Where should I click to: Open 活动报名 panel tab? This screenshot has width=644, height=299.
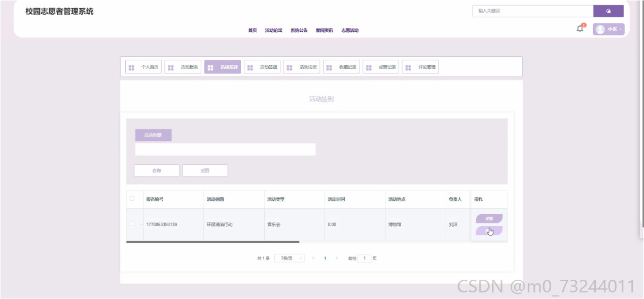coord(183,67)
